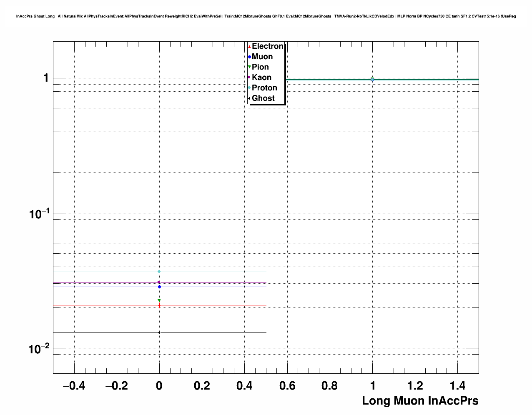Click the purple Kaon data point at x=0
532x415 pixels.
pyautogui.click(x=159, y=282)
